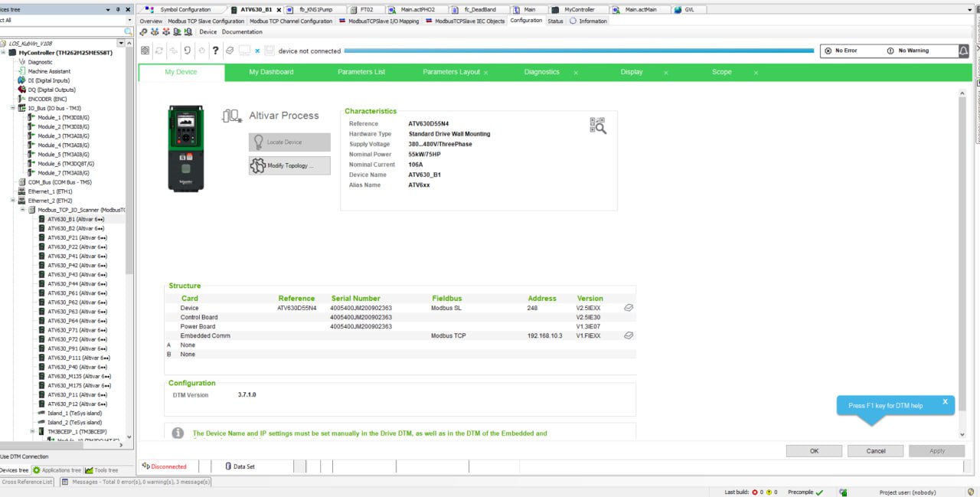Switch to the My Dashboard tab

click(271, 72)
